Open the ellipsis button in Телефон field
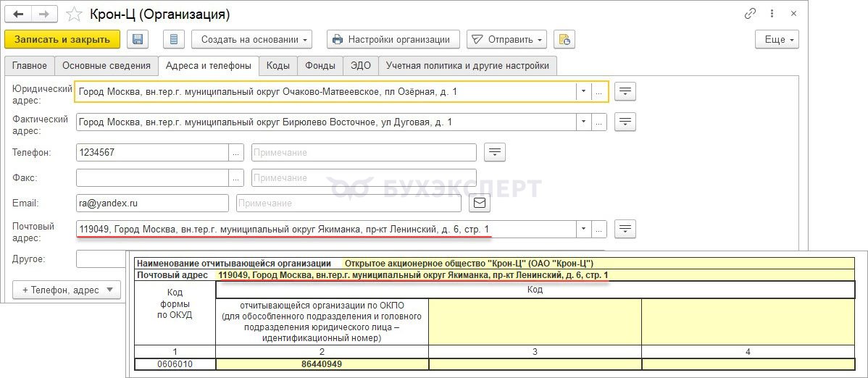 [x=236, y=152]
